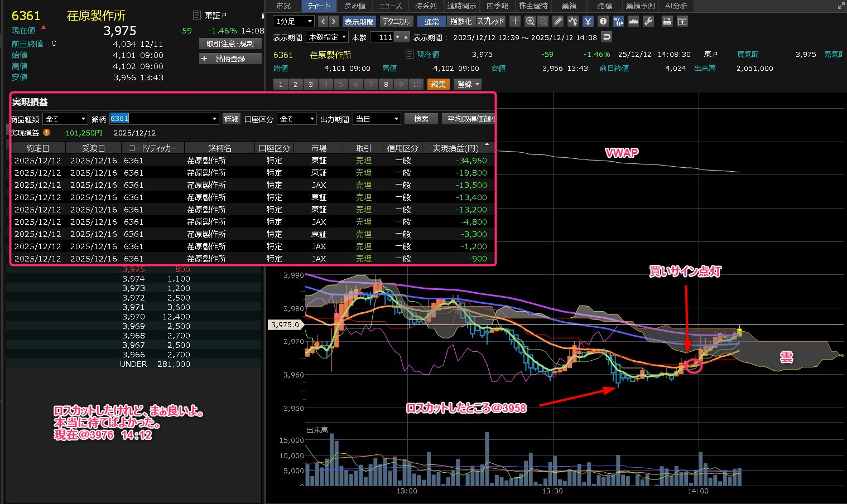Click the yen price display icon
Image resolution: width=847 pixels, height=504 pixels.
(588, 21)
